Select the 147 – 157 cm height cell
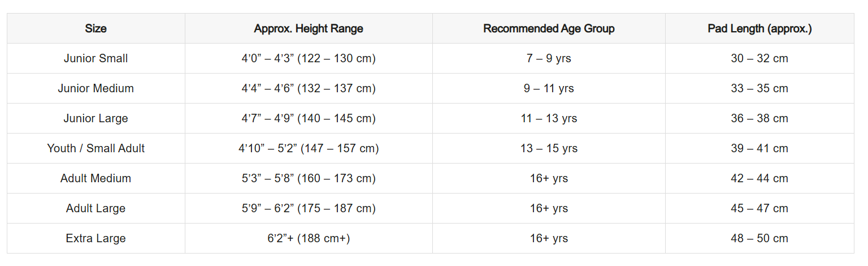868x266 pixels. (x=309, y=148)
